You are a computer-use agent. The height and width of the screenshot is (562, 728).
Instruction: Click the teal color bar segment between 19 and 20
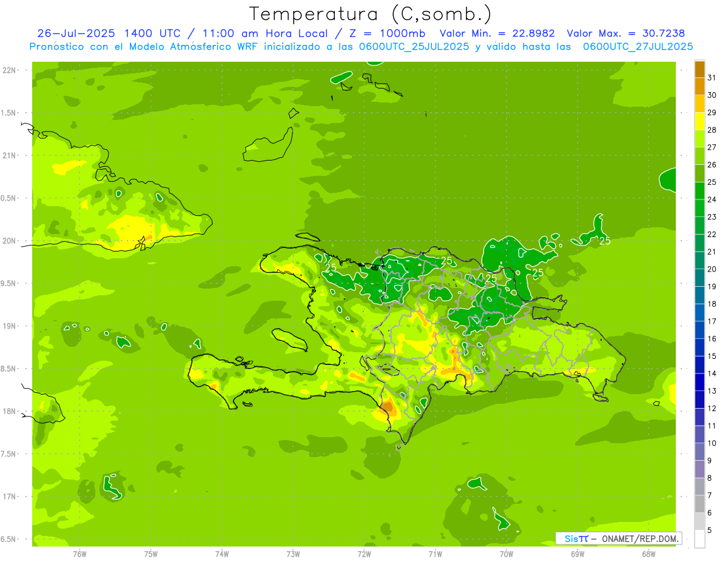click(x=699, y=278)
